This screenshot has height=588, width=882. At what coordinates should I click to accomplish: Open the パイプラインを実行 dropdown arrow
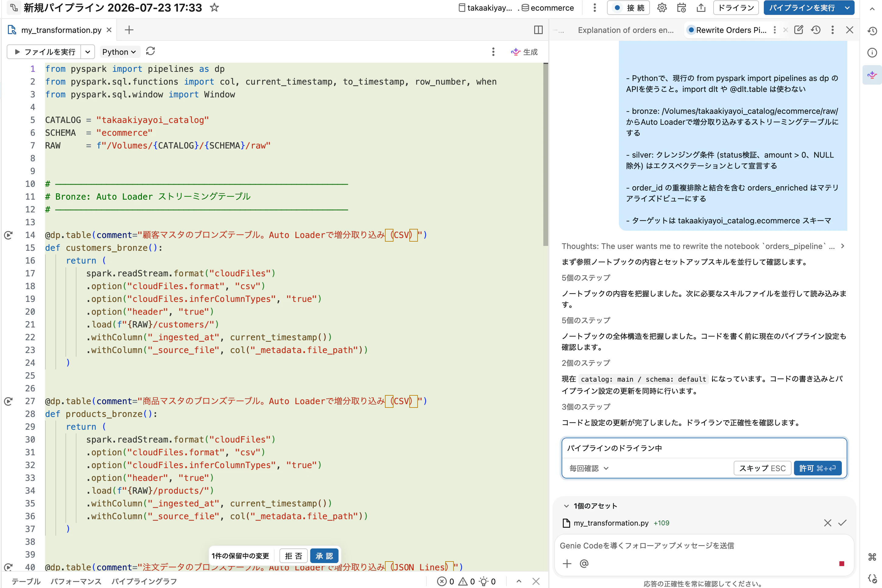(847, 8)
